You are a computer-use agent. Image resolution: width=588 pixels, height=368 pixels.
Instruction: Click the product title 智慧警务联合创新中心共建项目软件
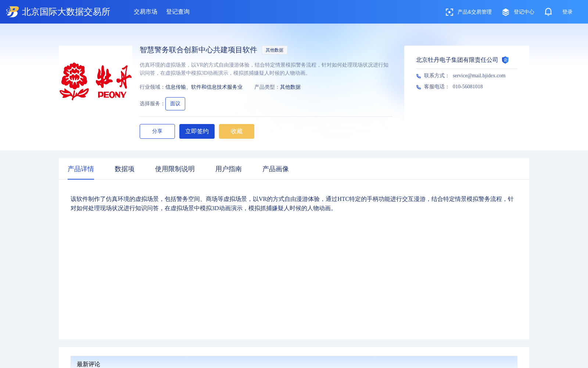tap(198, 50)
